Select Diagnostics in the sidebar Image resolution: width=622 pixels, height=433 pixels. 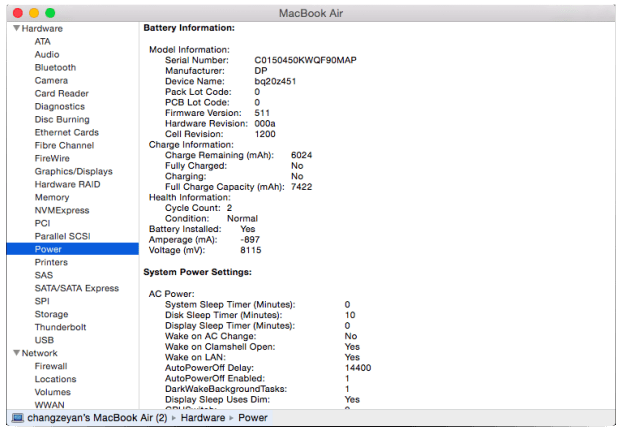[60, 106]
